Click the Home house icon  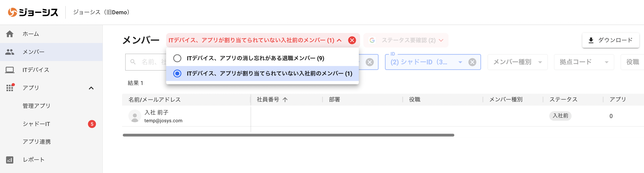click(10, 34)
